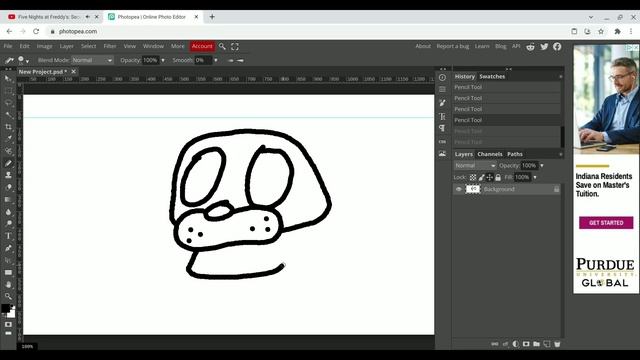Switch to the Swatches tab
This screenshot has width=640, height=360.
click(x=492, y=76)
